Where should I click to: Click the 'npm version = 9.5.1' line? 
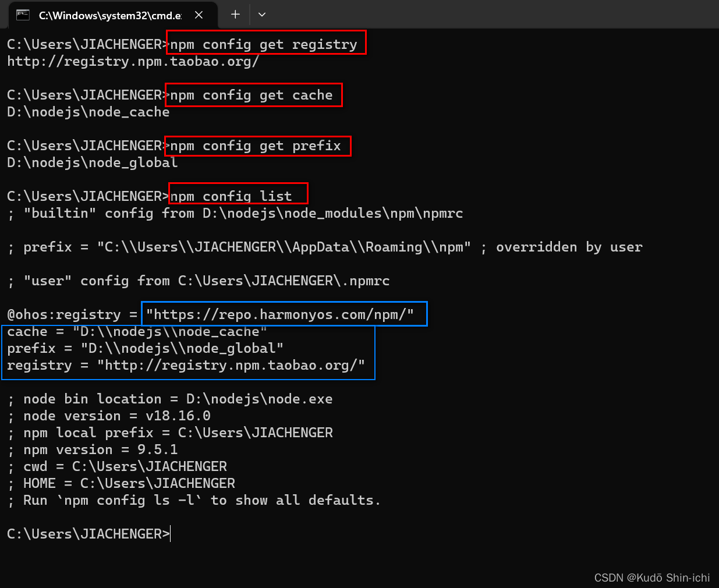click(93, 450)
